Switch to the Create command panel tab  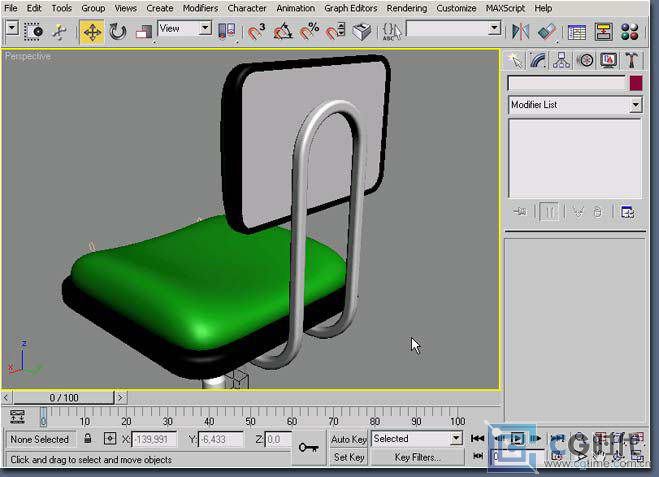(515, 61)
